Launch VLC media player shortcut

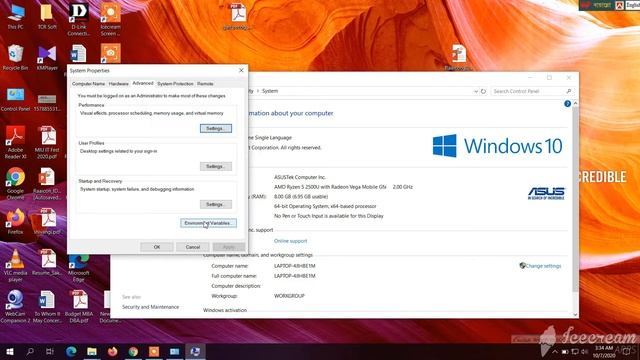(x=15, y=265)
